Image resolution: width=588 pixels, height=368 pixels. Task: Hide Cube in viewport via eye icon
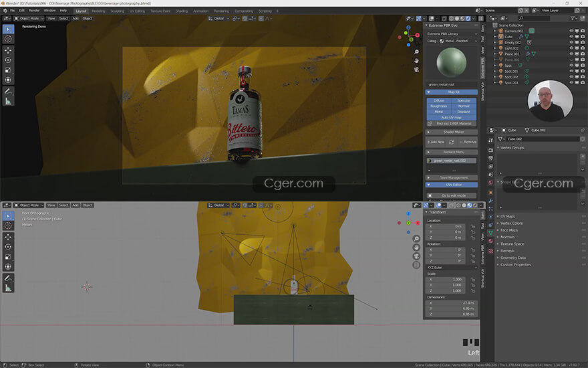(571, 36)
